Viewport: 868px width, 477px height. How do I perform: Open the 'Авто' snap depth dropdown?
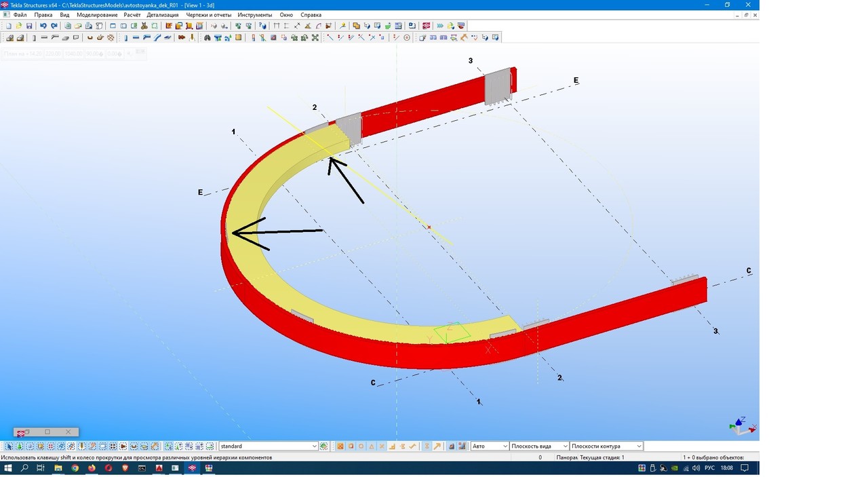[x=490, y=446]
